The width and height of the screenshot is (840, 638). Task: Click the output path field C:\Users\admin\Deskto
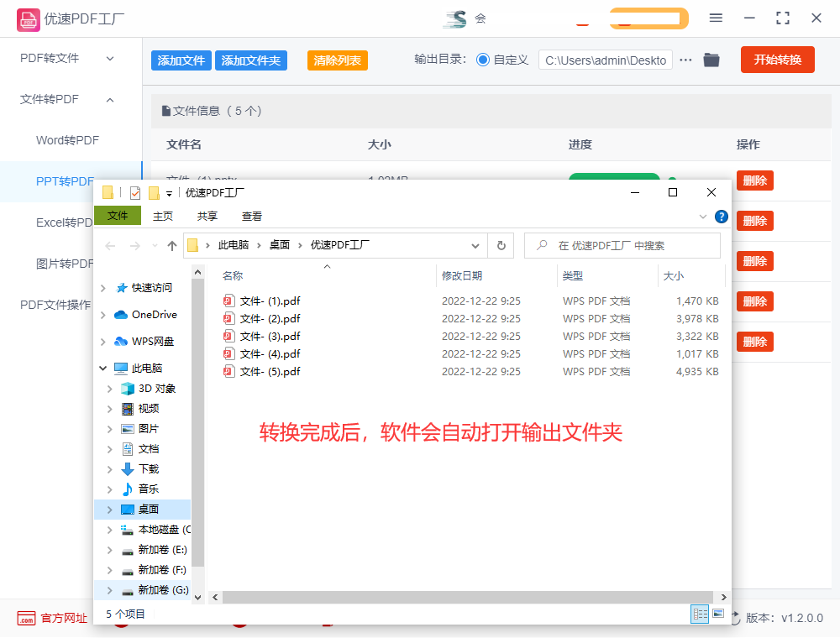tap(606, 60)
